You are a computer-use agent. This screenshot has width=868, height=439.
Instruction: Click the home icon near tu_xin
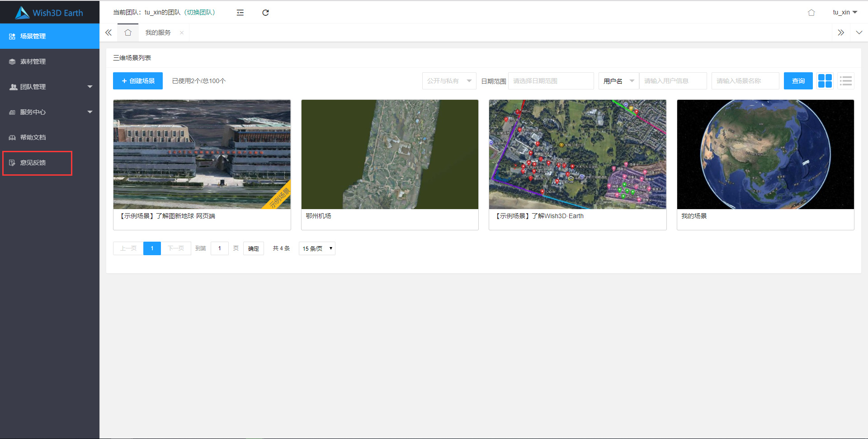[811, 13]
